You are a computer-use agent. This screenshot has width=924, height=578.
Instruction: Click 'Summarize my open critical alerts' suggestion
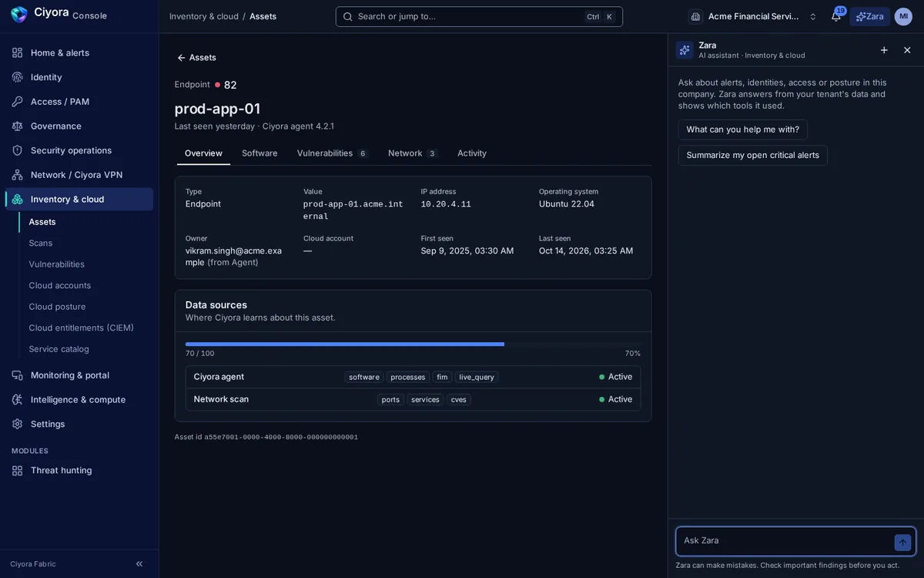[753, 155]
